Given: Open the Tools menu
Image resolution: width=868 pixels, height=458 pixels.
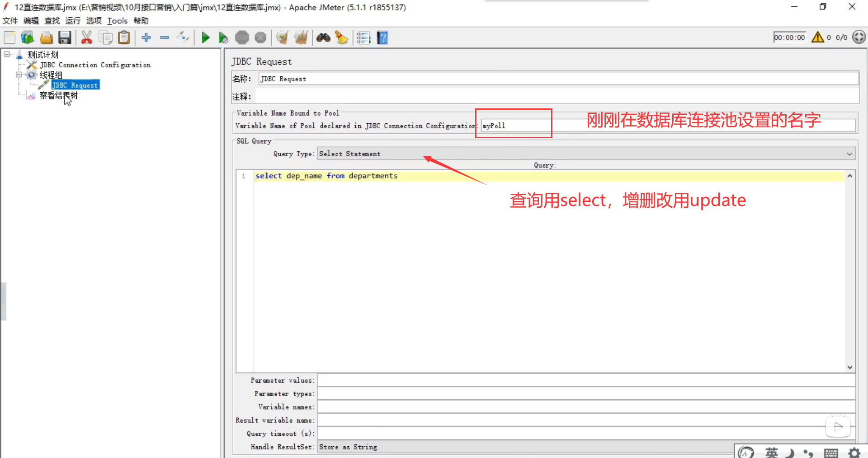Looking at the screenshot, I should [x=118, y=21].
